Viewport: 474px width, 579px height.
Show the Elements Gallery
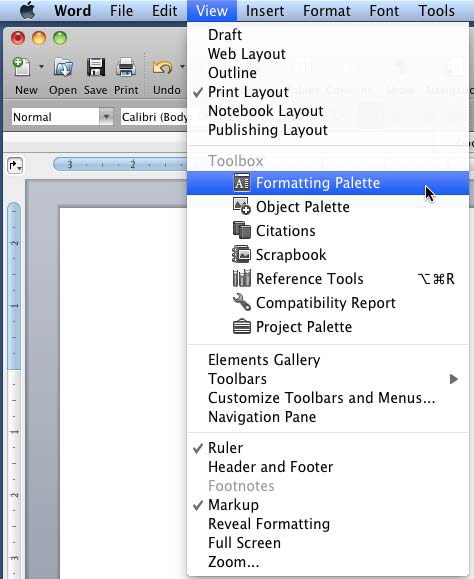point(328,360)
